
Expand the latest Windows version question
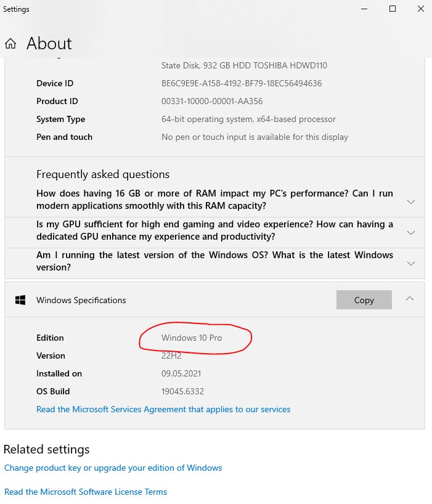(411, 263)
